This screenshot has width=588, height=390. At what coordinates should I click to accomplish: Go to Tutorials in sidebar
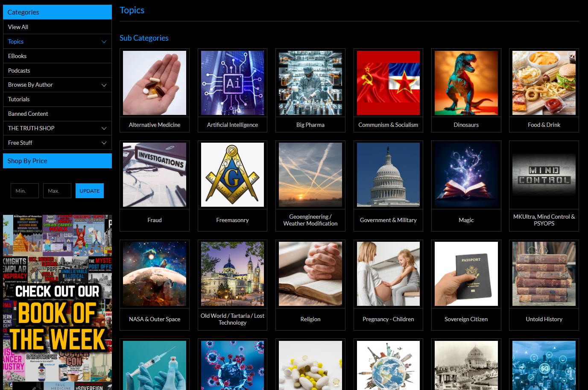[x=57, y=99]
